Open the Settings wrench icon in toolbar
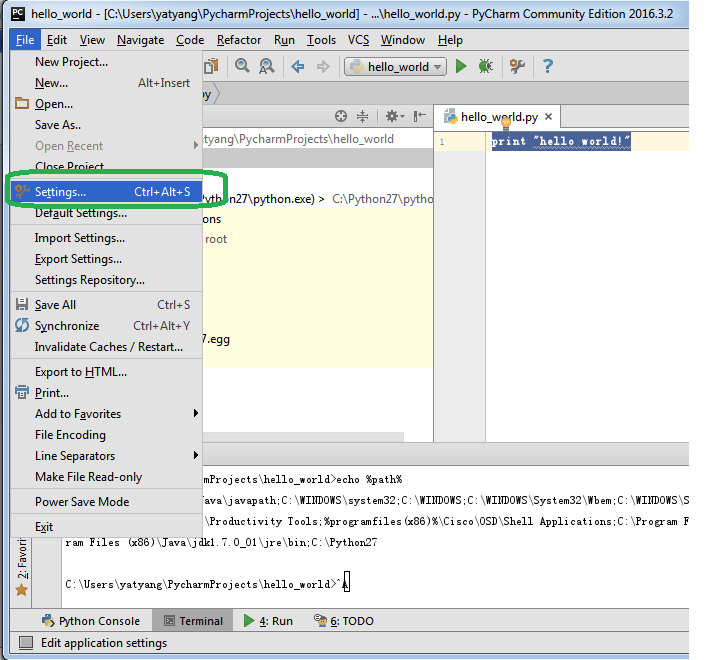Screen dimensions: 710x660 pos(517,67)
